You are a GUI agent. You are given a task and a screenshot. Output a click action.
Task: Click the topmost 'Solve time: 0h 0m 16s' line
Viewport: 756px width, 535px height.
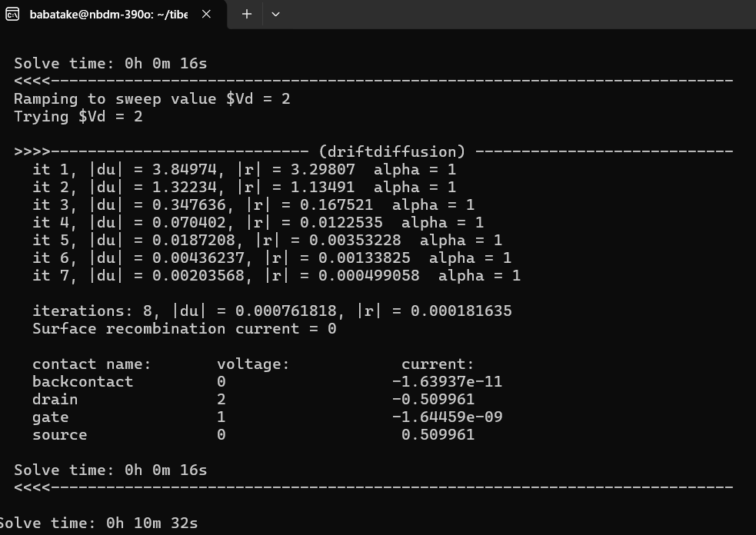point(111,64)
